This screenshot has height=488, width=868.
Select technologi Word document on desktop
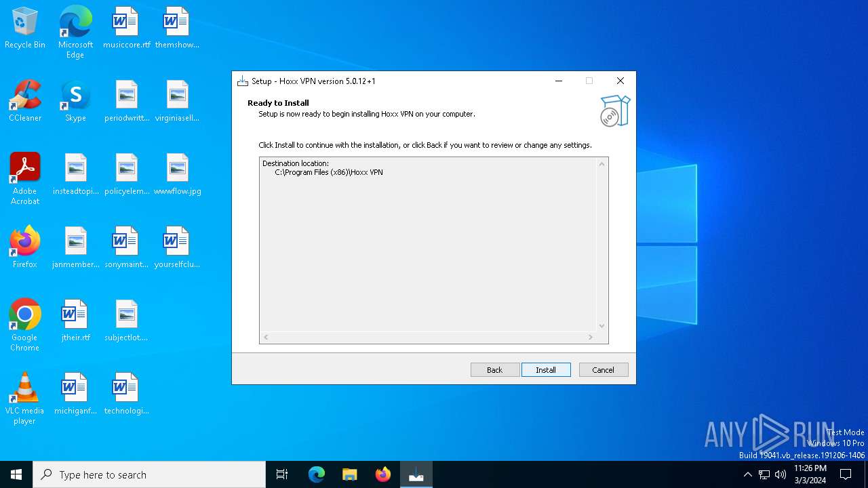pyautogui.click(x=126, y=394)
